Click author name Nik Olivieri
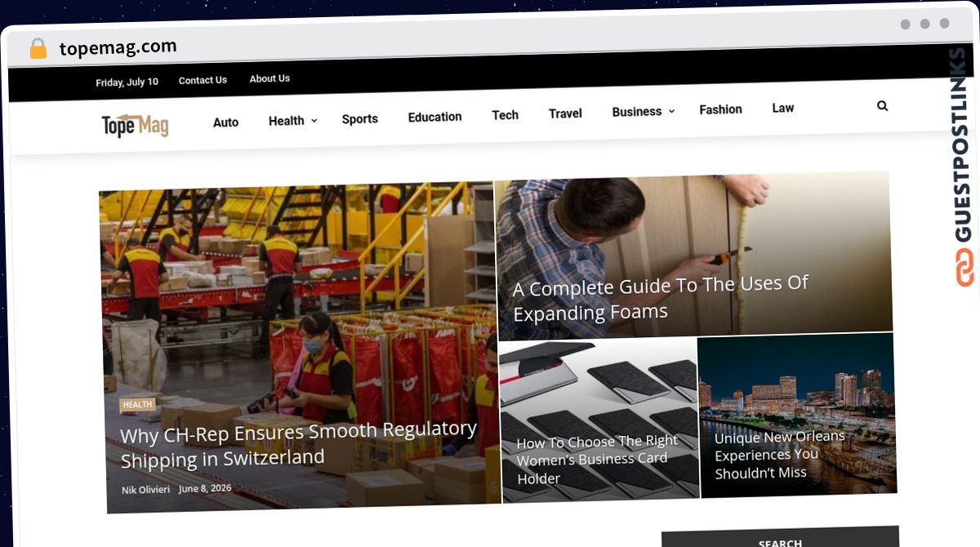 pos(144,490)
